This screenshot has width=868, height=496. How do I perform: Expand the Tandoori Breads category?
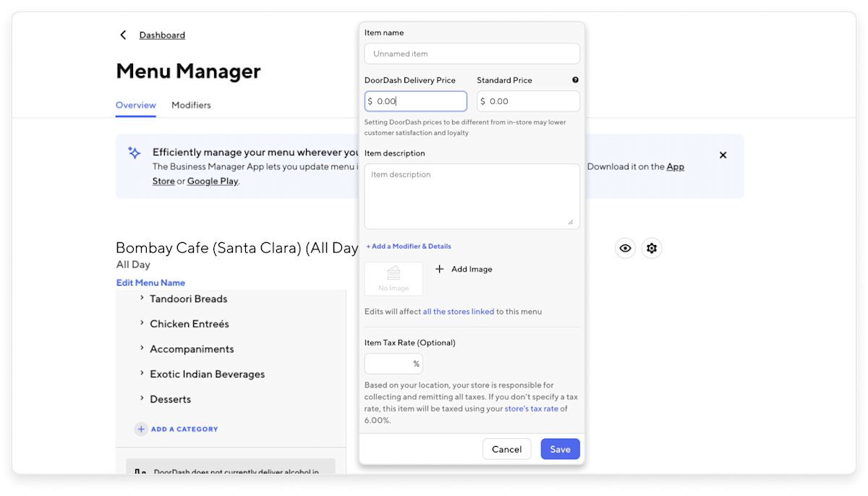pyautogui.click(x=142, y=298)
